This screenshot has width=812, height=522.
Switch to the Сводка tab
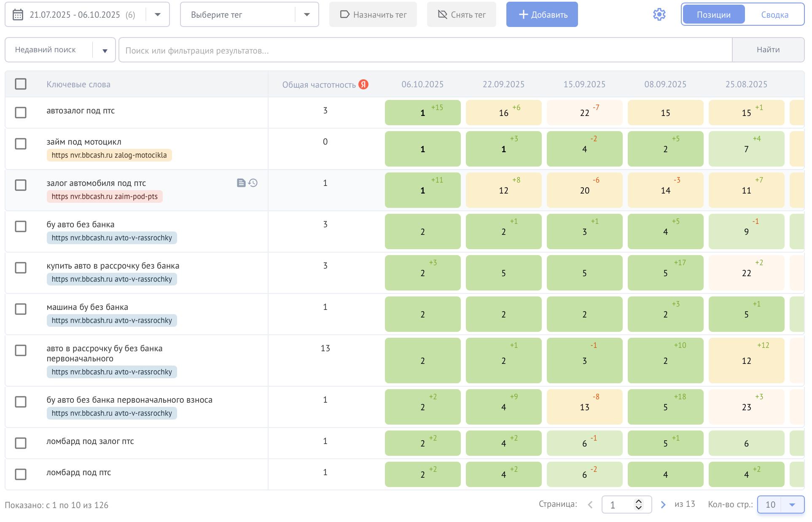click(774, 15)
